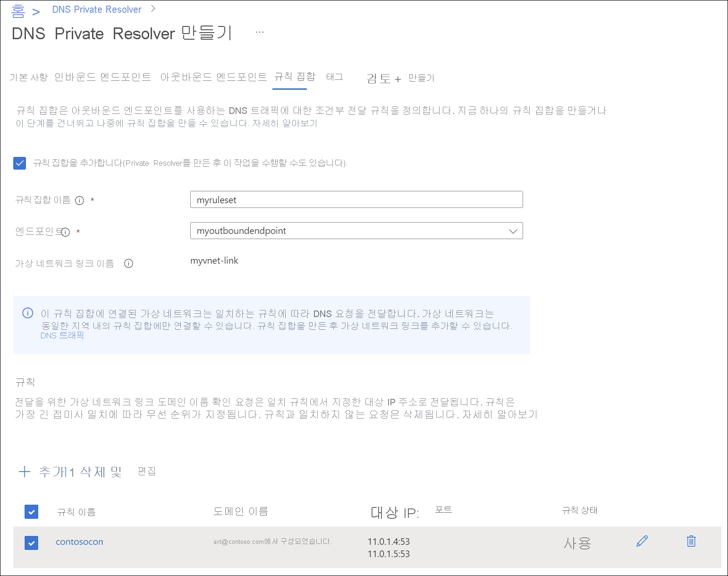The image size is (728, 576).
Task: Click the first 자세히 알아보기 link in the description
Action: [x=285, y=123]
